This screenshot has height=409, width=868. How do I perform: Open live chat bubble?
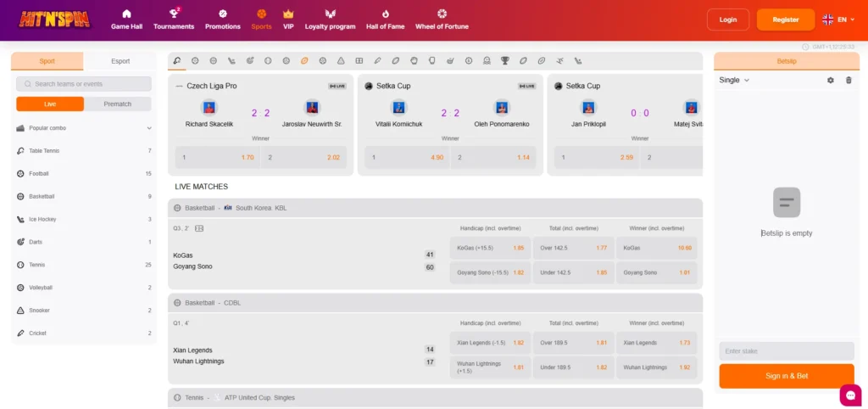[850, 395]
